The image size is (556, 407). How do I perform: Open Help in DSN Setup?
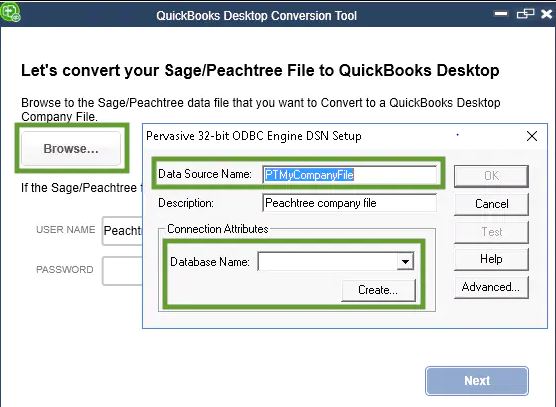pyautogui.click(x=491, y=259)
